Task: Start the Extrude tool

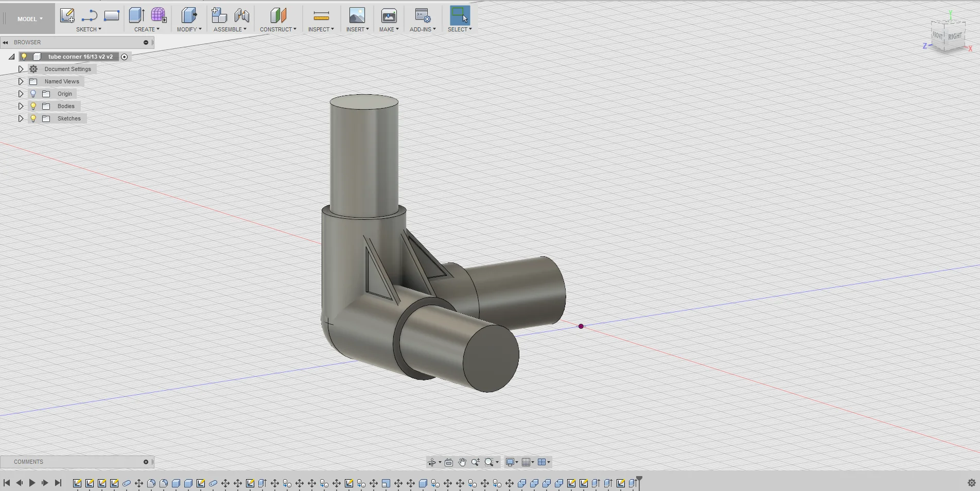Action: 136,15
